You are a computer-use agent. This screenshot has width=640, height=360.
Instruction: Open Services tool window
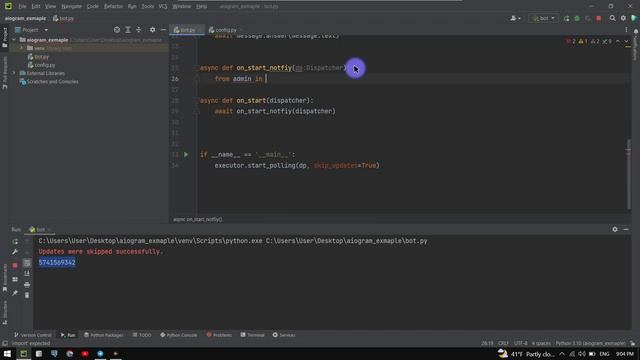point(284,335)
